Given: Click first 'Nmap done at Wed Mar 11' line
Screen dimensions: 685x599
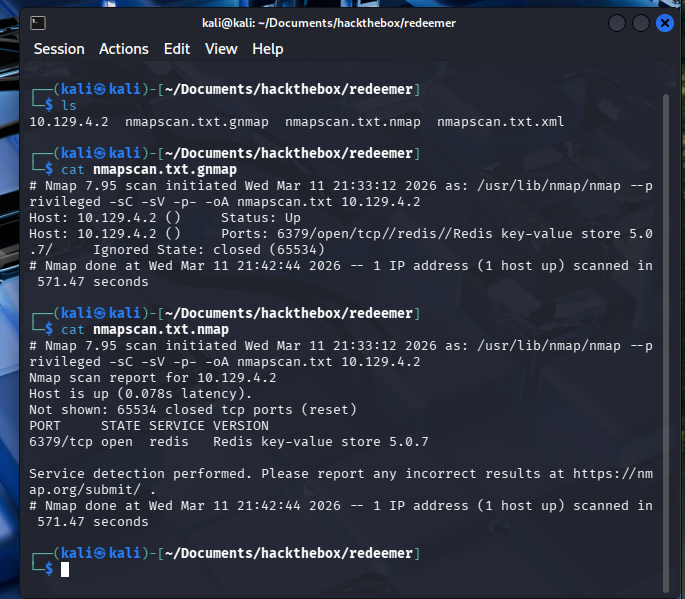Looking at the screenshot, I should [x=341, y=266].
